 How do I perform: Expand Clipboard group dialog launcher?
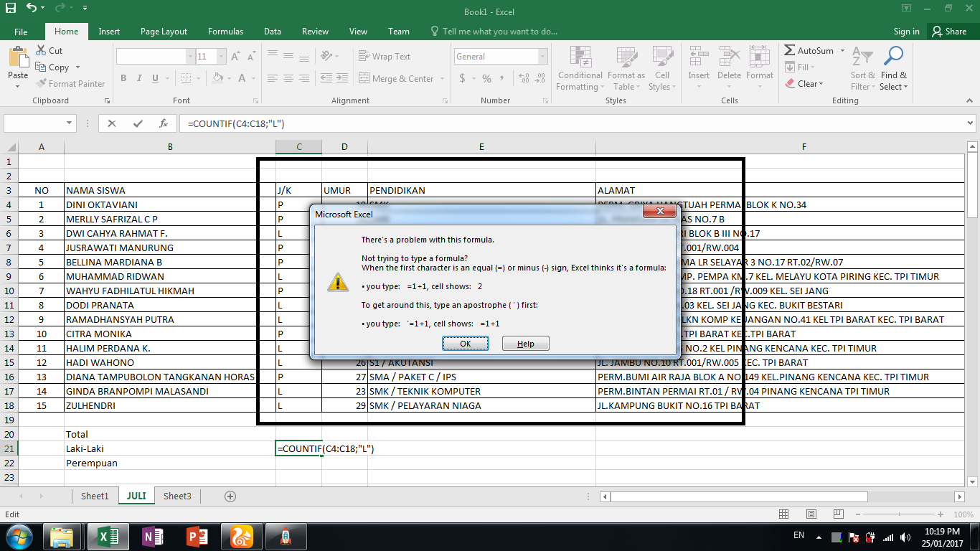[107, 101]
